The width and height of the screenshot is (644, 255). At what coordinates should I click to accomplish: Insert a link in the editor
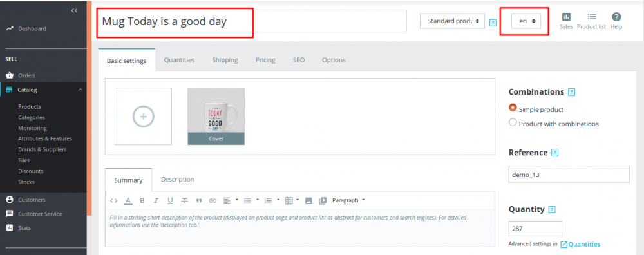point(213,201)
